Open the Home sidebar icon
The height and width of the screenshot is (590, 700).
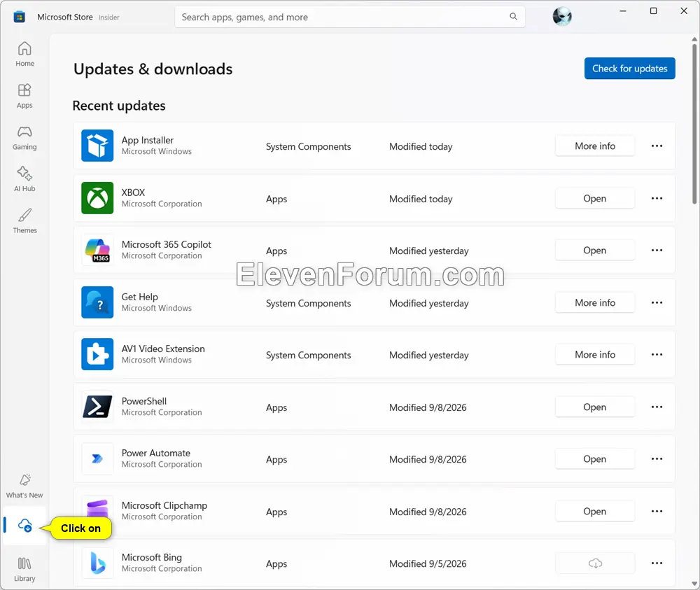[x=24, y=54]
